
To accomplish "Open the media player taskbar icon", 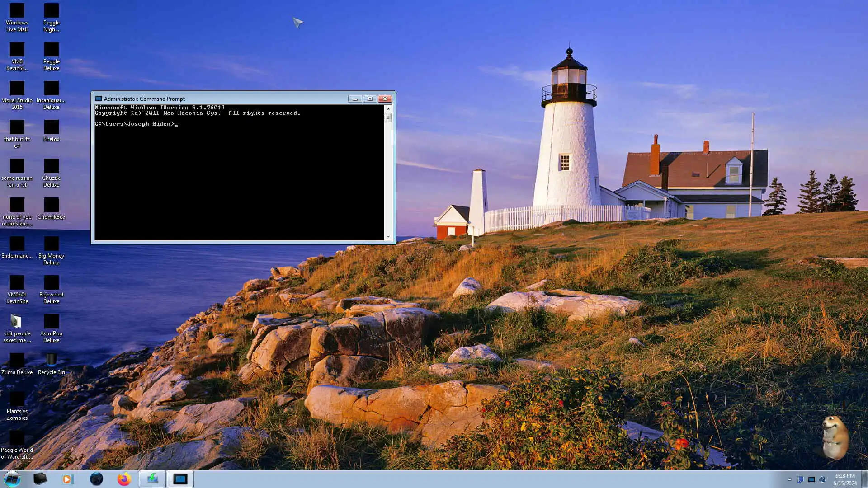I will 67,479.
